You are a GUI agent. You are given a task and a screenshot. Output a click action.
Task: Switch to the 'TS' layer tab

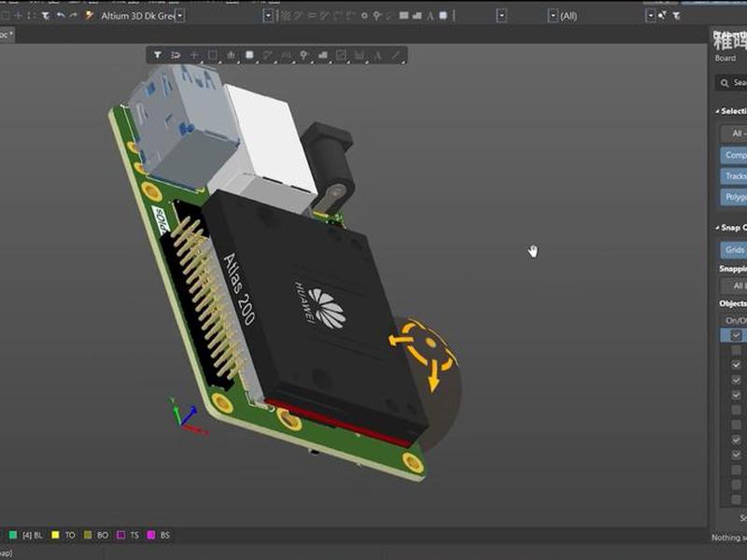[134, 535]
